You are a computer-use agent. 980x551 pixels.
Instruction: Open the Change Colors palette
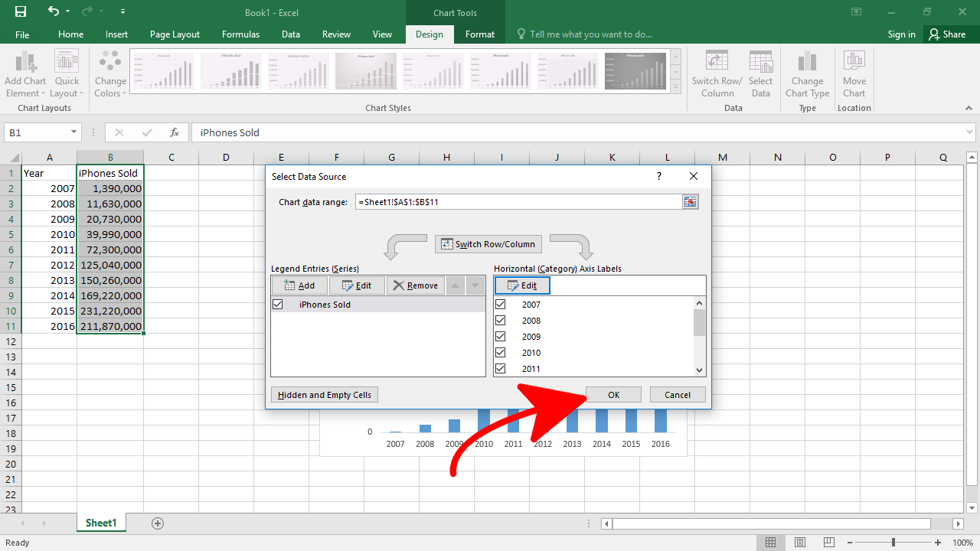[110, 74]
